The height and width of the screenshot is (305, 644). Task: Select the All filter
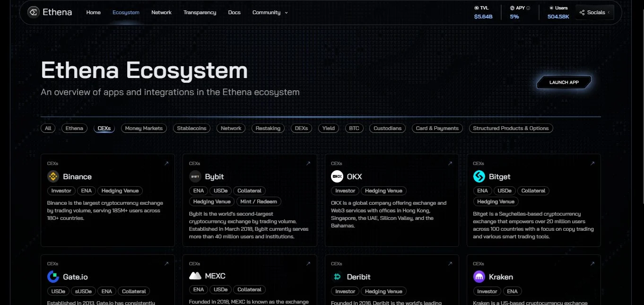click(48, 128)
